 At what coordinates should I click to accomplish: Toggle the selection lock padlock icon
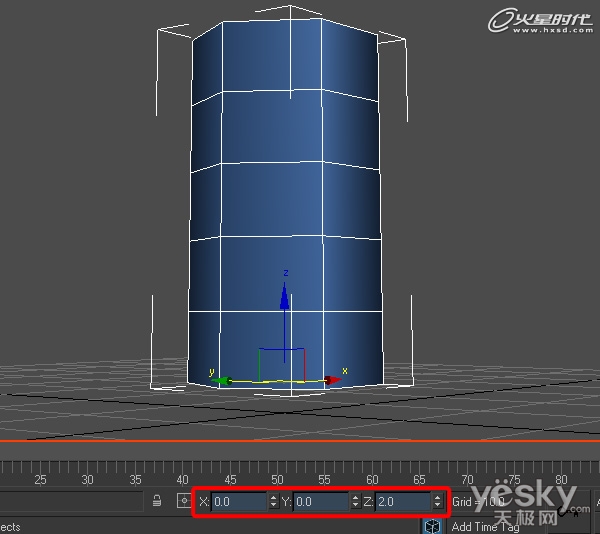(157, 500)
